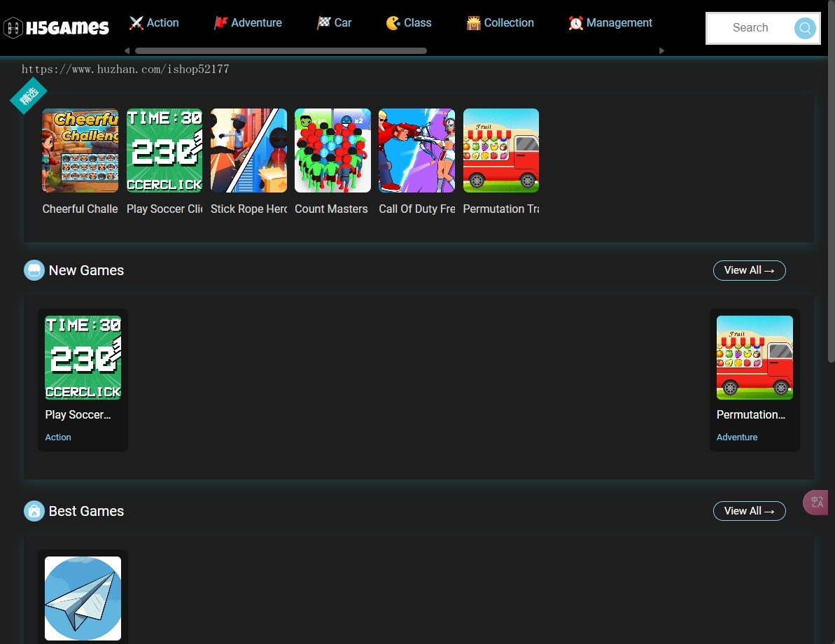This screenshot has width=835, height=644.
Task: Click the Count Masters title text
Action: [x=331, y=209]
